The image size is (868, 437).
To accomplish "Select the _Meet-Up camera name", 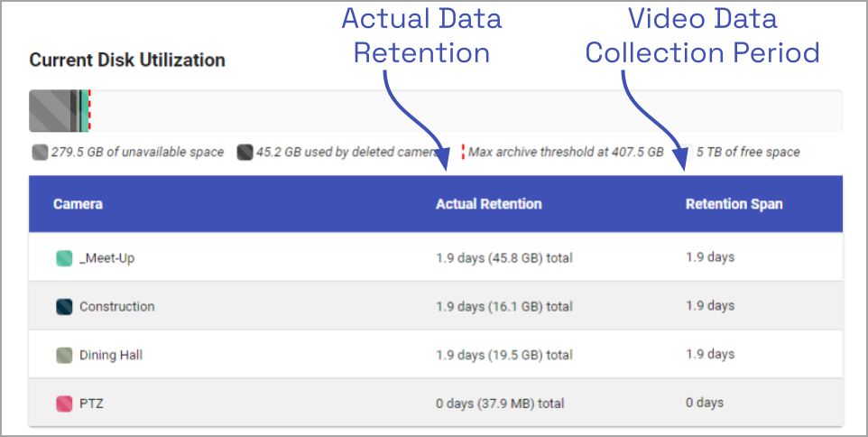I will click(x=106, y=258).
